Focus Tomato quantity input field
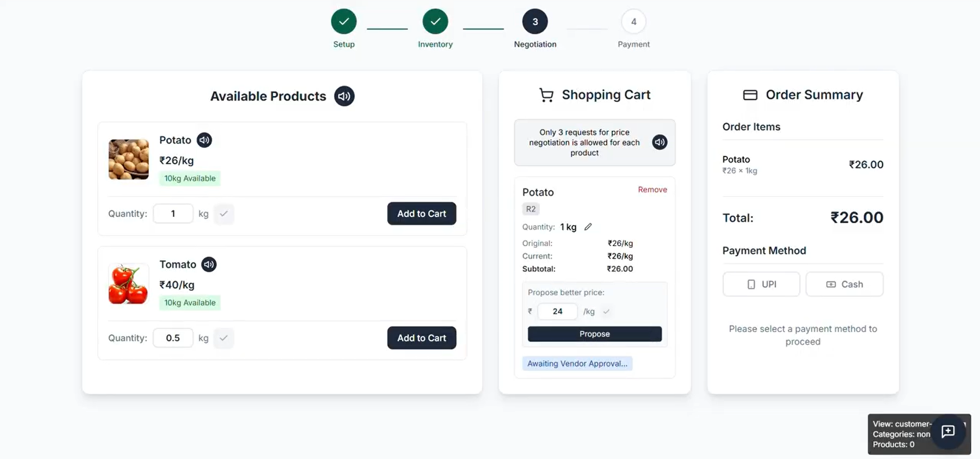The image size is (980, 459). click(173, 338)
